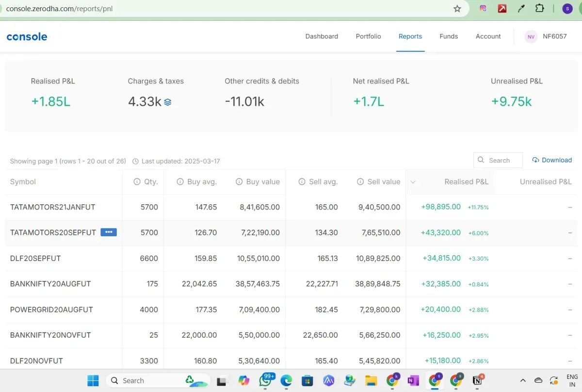Activate the eyedropper color picker extension

coord(521,8)
